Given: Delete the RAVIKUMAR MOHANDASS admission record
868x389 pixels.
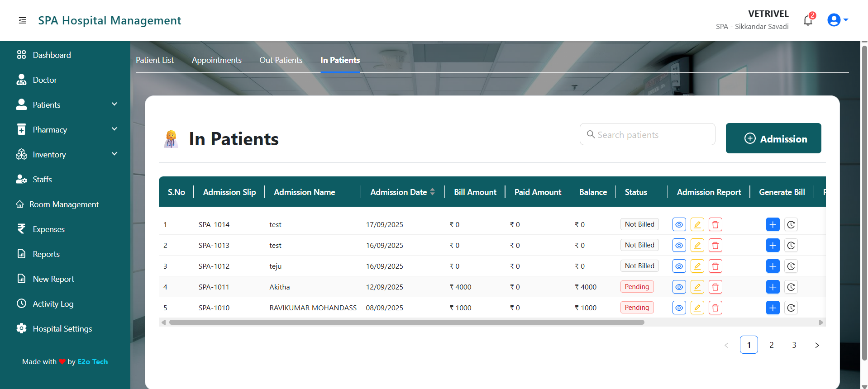Looking at the screenshot, I should pos(715,308).
